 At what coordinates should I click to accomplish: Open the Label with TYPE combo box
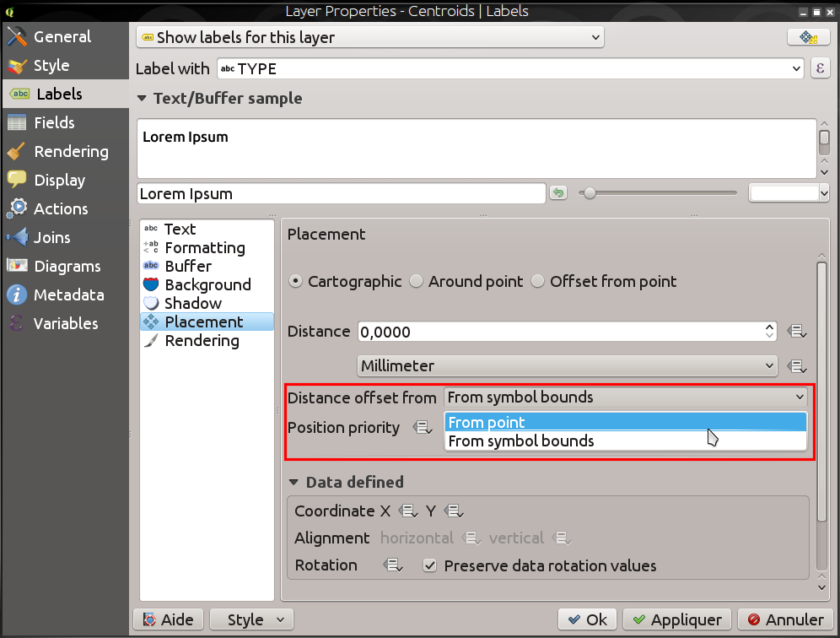click(510, 68)
